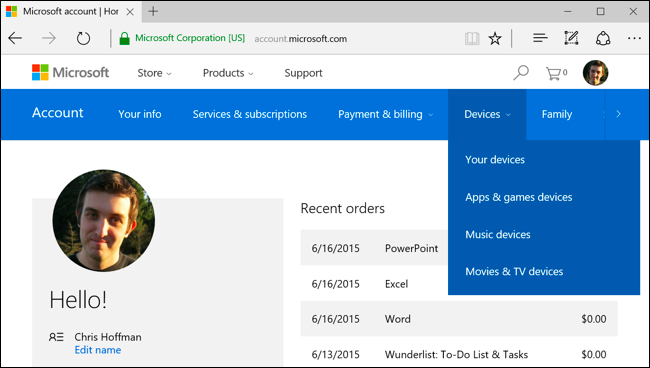Click the $0.00 price in Word row

tap(594, 319)
